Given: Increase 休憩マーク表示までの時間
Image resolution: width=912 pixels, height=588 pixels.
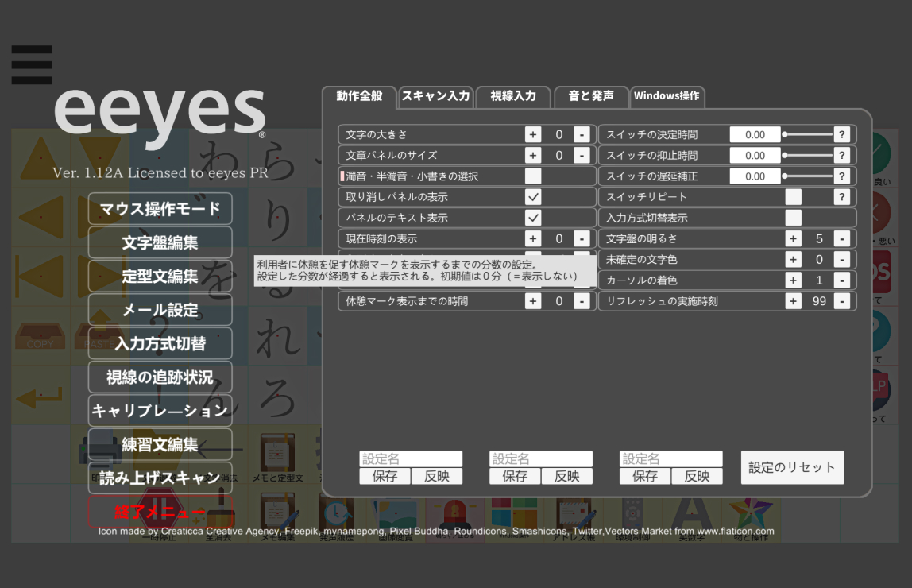Looking at the screenshot, I should tap(533, 301).
